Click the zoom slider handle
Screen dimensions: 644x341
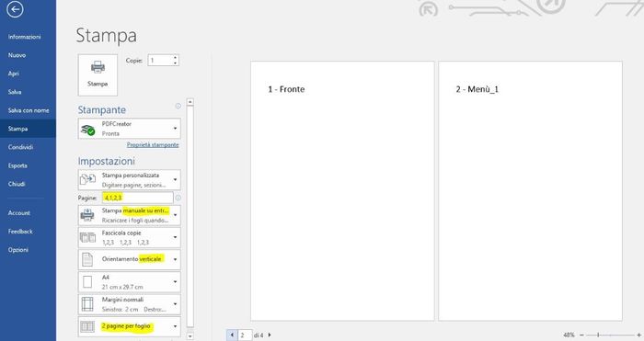[x=598, y=335]
